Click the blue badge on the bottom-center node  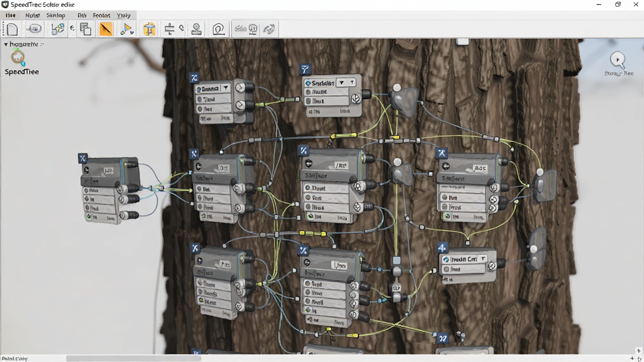click(x=303, y=250)
